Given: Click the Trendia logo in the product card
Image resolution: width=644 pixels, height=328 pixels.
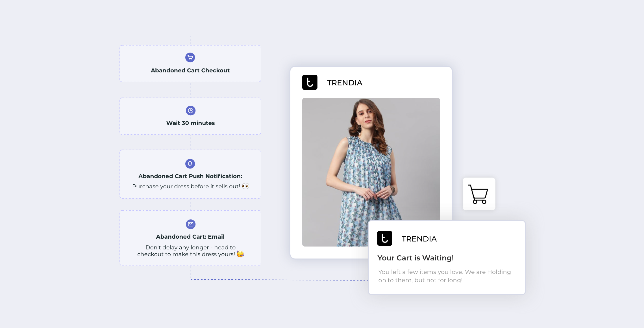Looking at the screenshot, I should tap(310, 82).
